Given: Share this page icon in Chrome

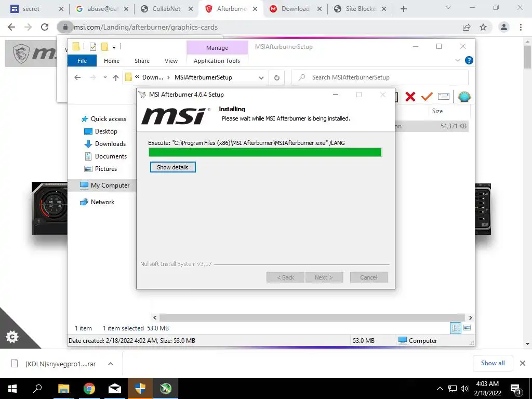Looking at the screenshot, I should pos(467,27).
